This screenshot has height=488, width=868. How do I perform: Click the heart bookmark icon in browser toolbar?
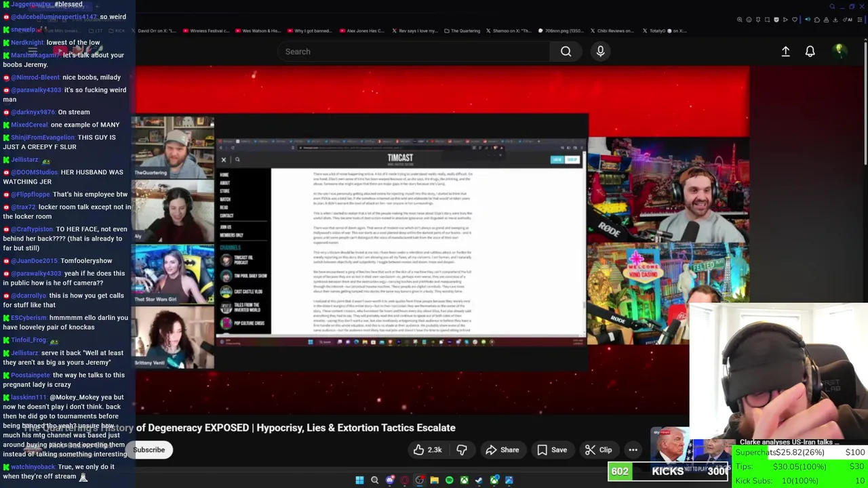coord(795,20)
